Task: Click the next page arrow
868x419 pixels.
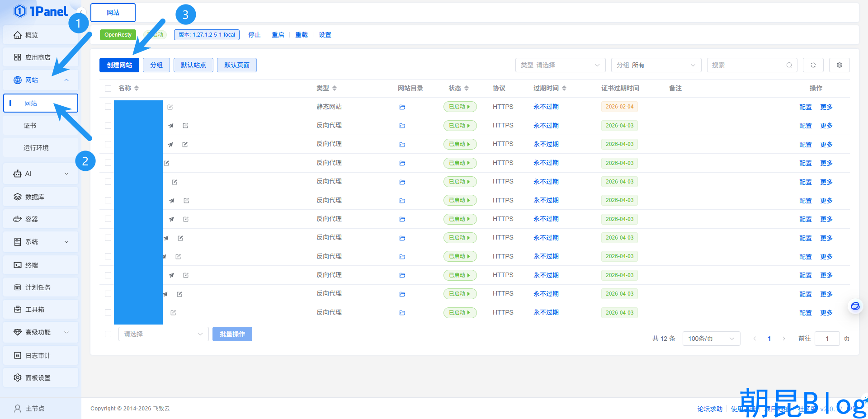Action: [784, 339]
